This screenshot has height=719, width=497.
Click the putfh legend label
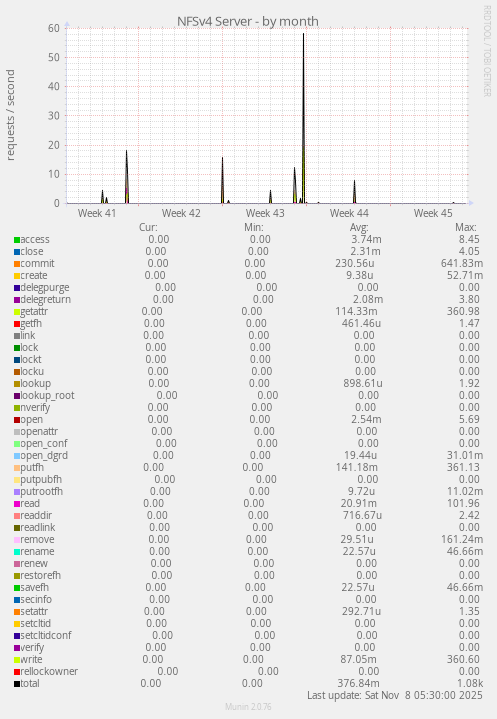32,467
